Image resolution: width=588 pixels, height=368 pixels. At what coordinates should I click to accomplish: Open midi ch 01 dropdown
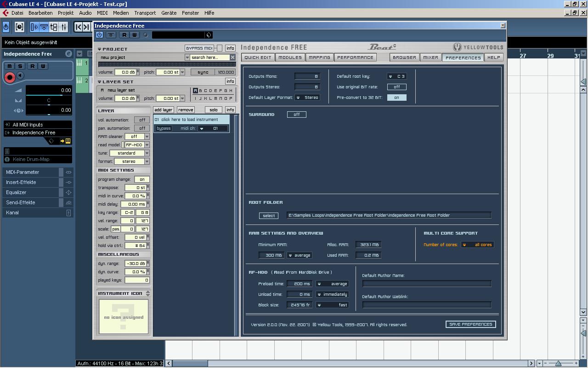[x=213, y=128]
